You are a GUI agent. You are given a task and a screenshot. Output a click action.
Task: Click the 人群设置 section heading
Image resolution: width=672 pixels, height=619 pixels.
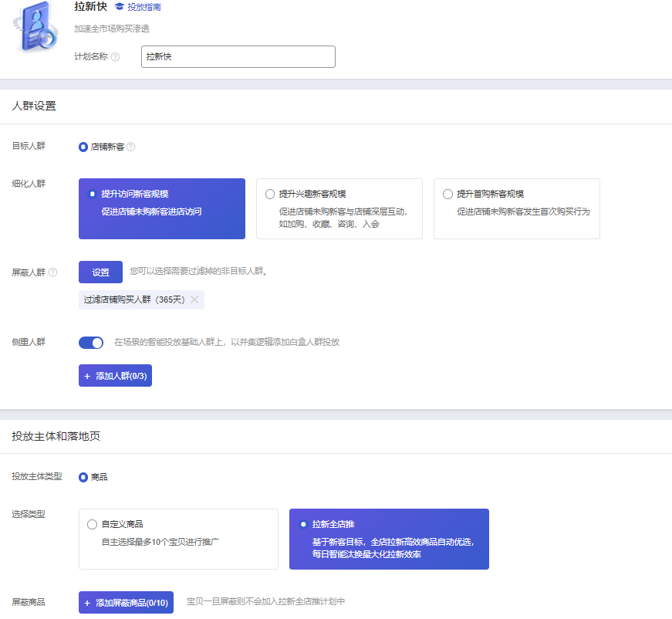click(34, 106)
